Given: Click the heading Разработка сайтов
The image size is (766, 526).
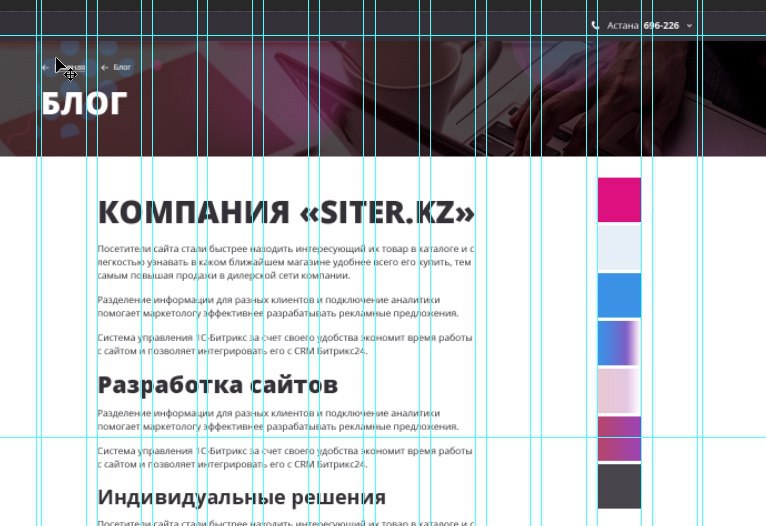Looking at the screenshot, I should click(x=218, y=385).
